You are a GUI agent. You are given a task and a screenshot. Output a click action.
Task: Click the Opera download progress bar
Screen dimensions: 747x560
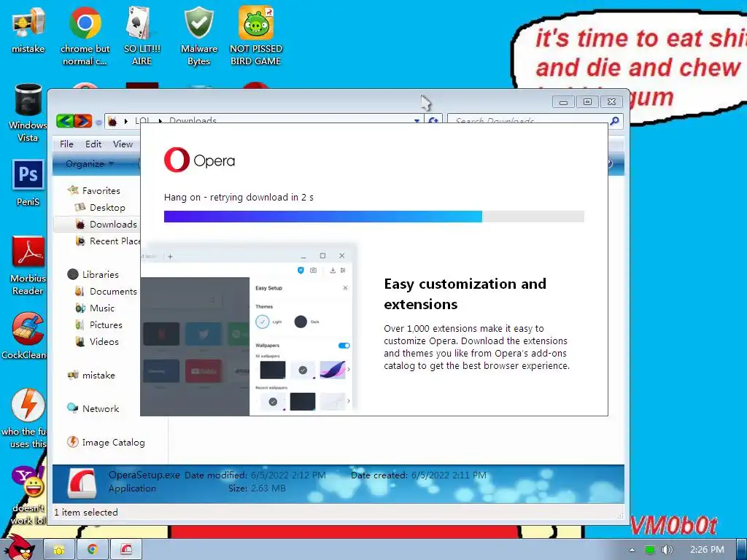374,217
